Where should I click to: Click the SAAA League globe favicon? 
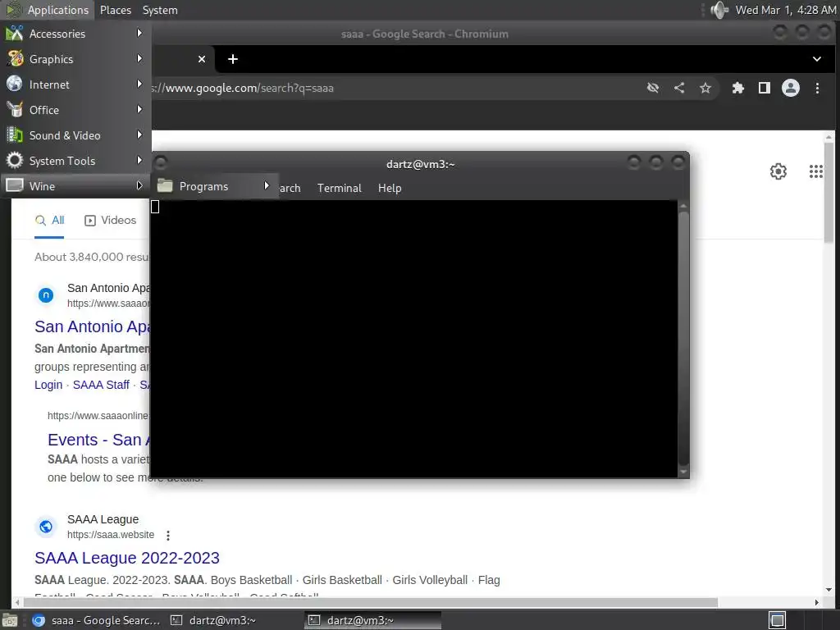click(x=46, y=527)
